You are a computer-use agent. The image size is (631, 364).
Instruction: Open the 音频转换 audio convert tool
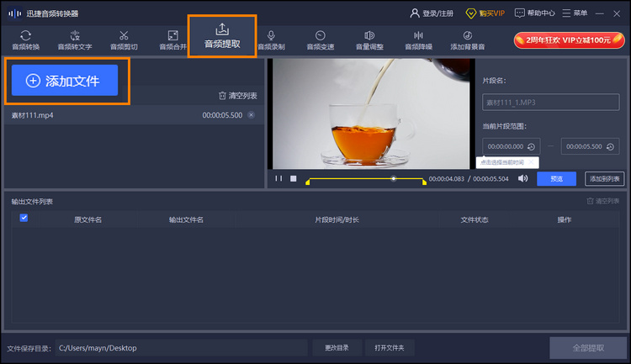coord(26,40)
